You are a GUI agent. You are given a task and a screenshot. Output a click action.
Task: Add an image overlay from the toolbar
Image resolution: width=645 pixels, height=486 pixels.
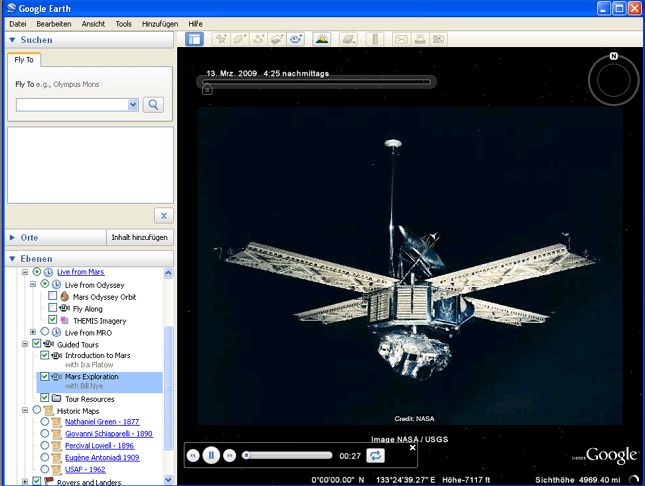pos(277,39)
